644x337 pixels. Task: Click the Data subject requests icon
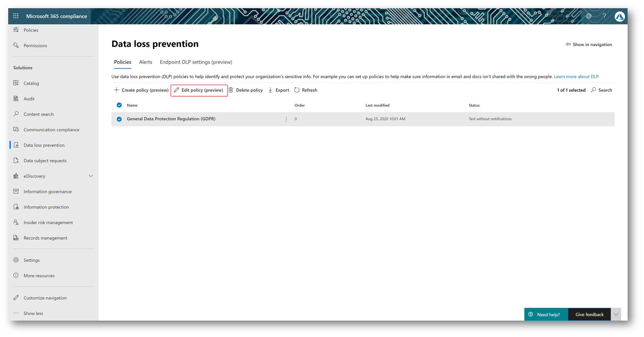(x=16, y=160)
